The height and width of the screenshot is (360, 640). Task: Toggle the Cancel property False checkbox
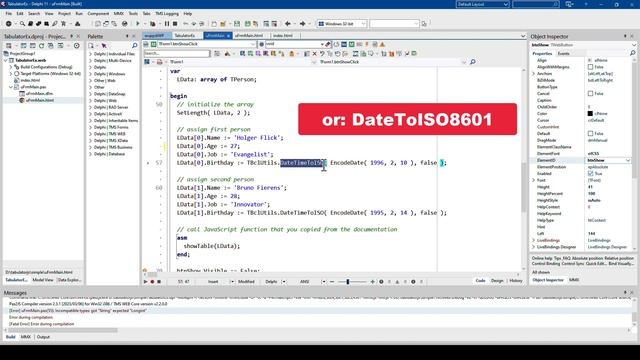click(590, 93)
